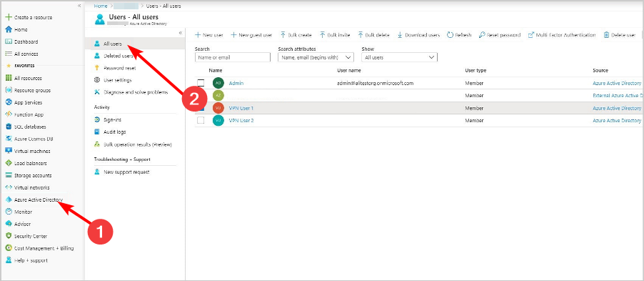Open Bulk operation results (Preview)
644x281 pixels.
coord(138,144)
